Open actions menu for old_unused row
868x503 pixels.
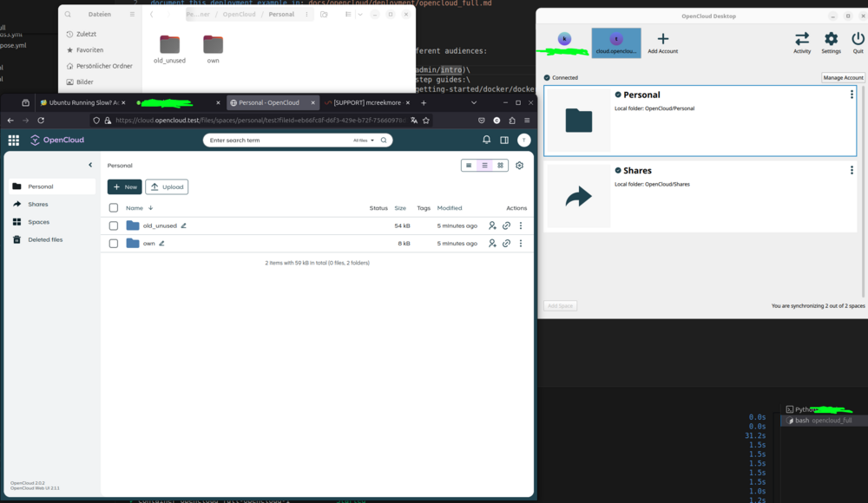tap(520, 225)
